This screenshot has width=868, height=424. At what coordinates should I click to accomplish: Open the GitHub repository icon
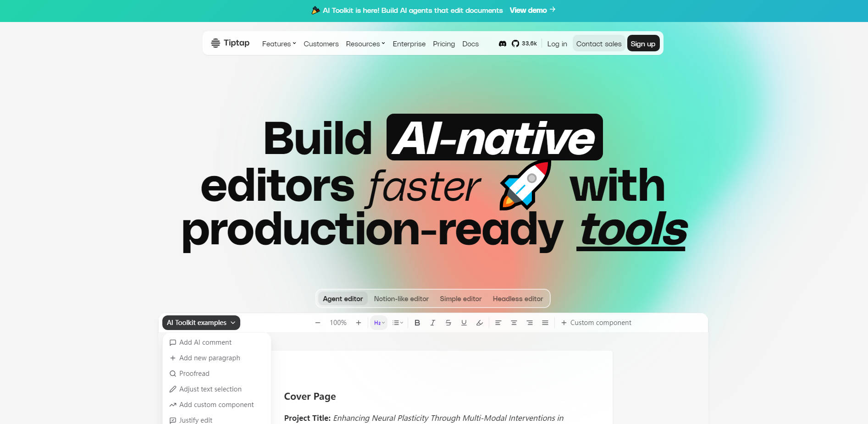(x=515, y=44)
